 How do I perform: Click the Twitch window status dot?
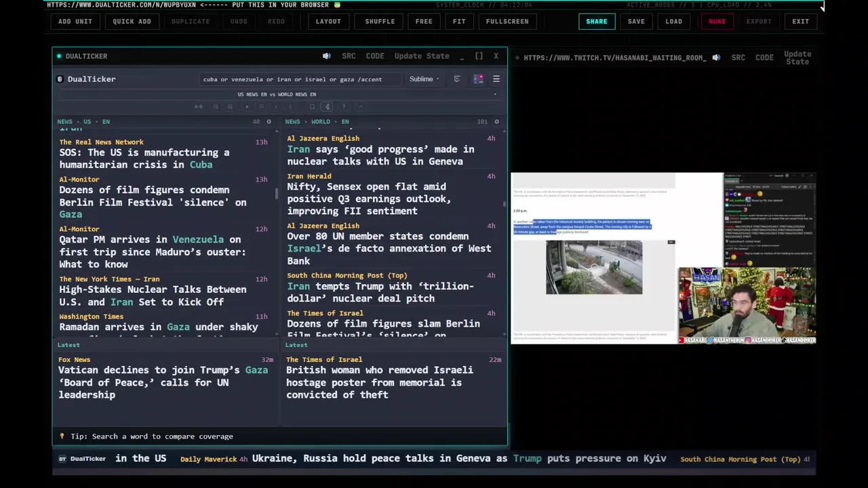(517, 58)
